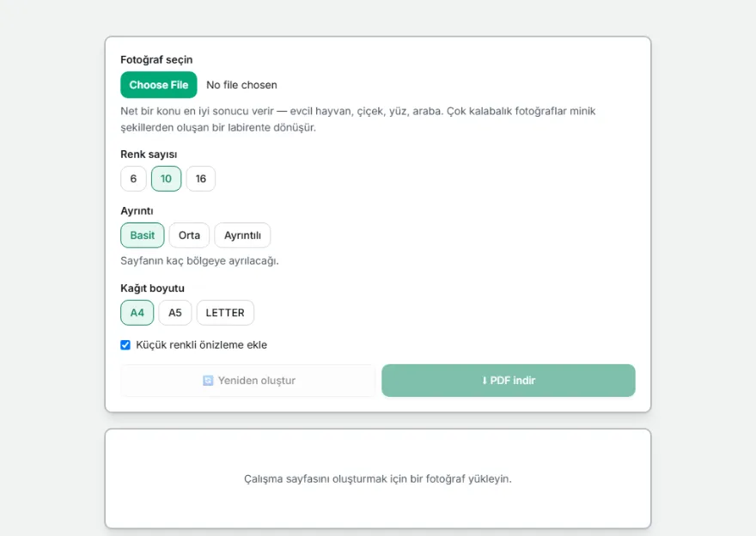Toggle the Küçük renkli önizleme ekle checkbox
The height and width of the screenshot is (536, 756).
125,345
